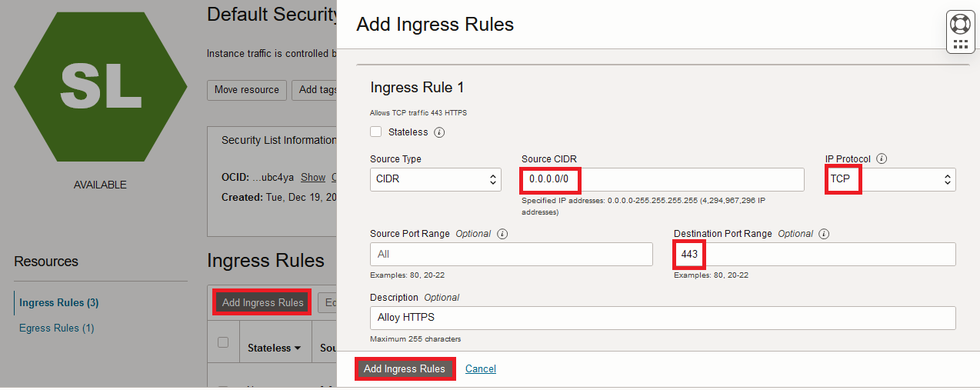Image resolution: width=980 pixels, height=390 pixels.
Task: Click into the Destination Port Range field
Action: pyautogui.click(x=814, y=255)
